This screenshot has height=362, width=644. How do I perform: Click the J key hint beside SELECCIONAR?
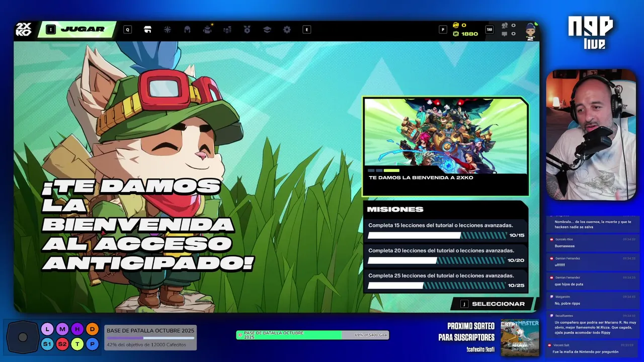[x=464, y=304]
